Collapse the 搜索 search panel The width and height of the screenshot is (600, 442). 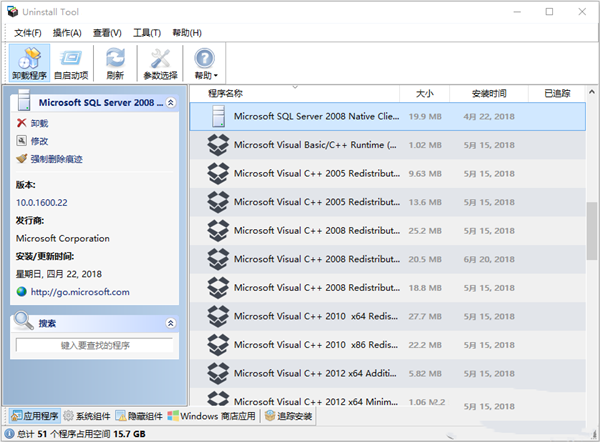pos(171,323)
